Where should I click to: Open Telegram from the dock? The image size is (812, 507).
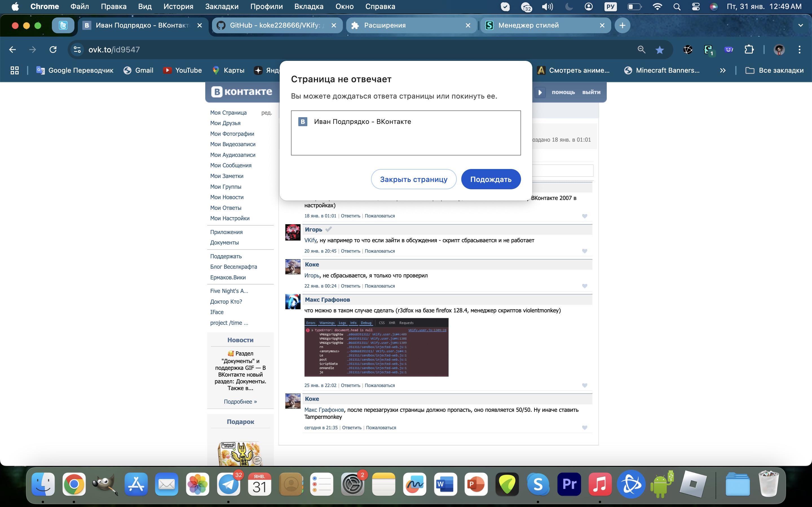pyautogui.click(x=228, y=484)
